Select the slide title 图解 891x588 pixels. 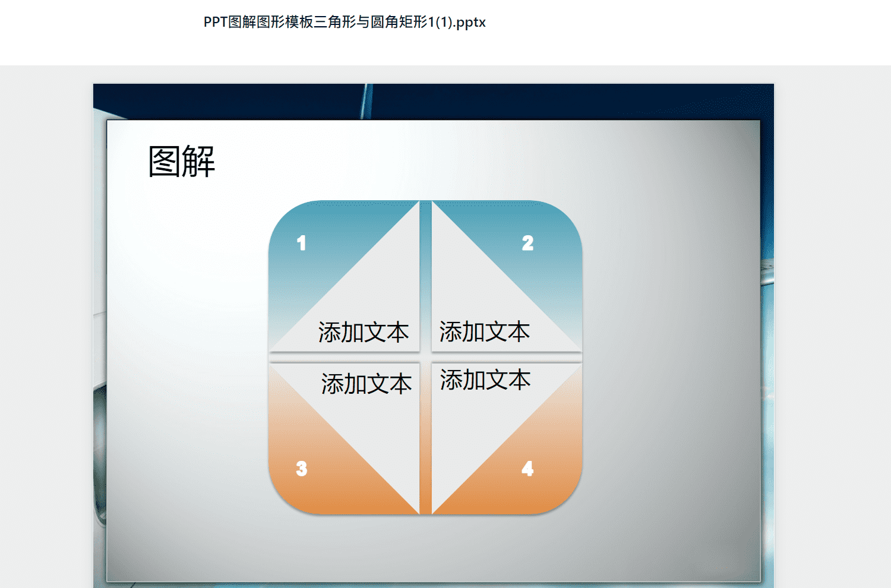182,162
